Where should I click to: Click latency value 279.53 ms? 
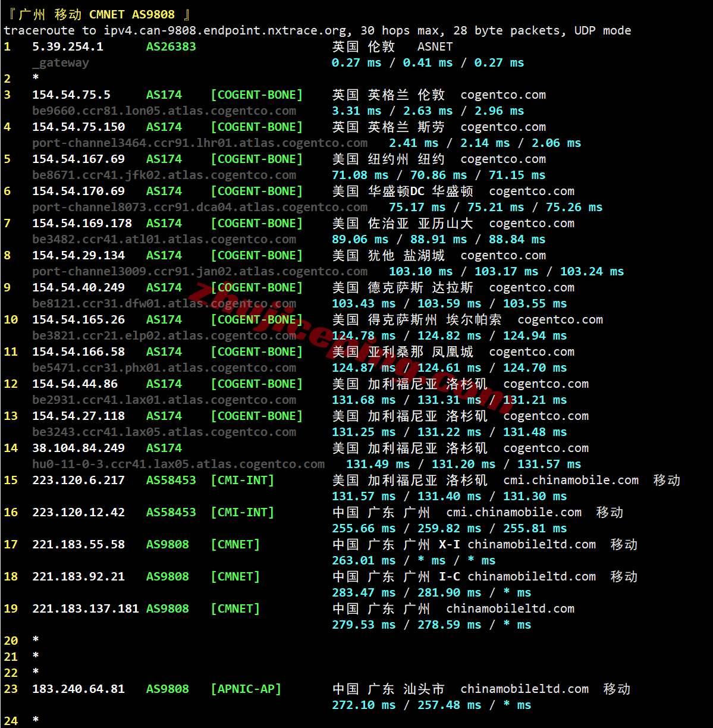[x=364, y=625]
